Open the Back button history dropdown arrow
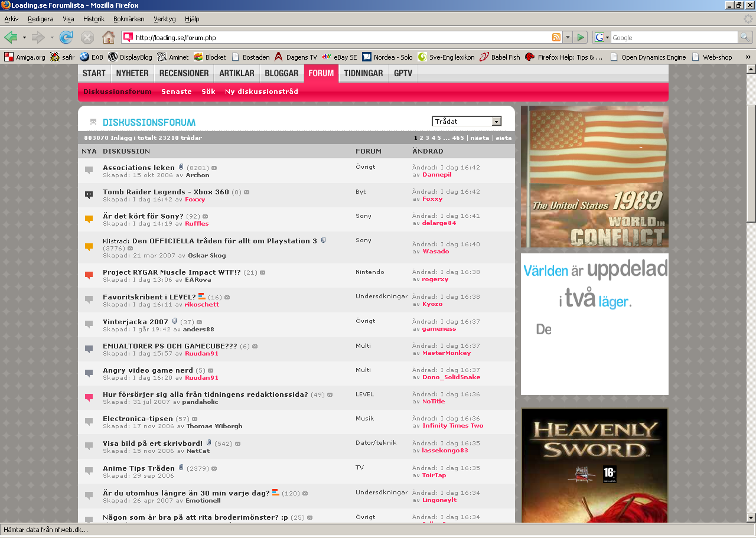 pos(24,37)
